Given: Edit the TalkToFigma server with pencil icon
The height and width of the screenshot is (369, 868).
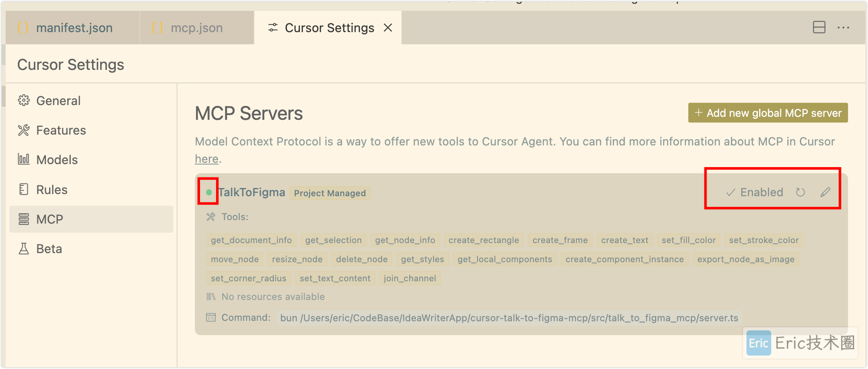Looking at the screenshot, I should point(825,192).
